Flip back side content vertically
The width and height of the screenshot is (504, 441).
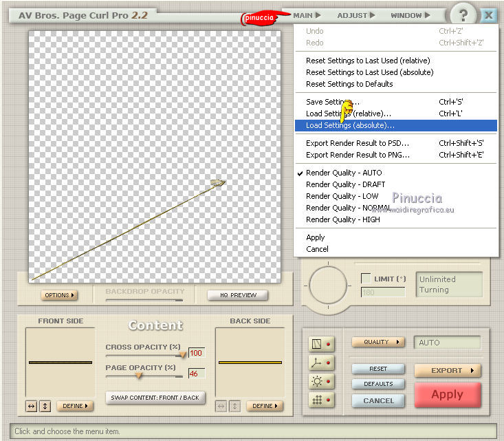pyautogui.click(x=235, y=407)
